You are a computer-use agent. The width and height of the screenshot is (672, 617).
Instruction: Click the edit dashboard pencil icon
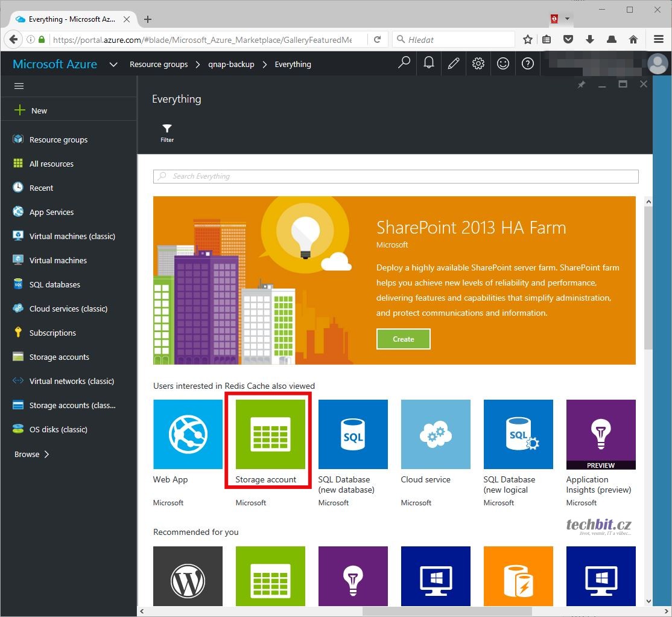point(454,63)
